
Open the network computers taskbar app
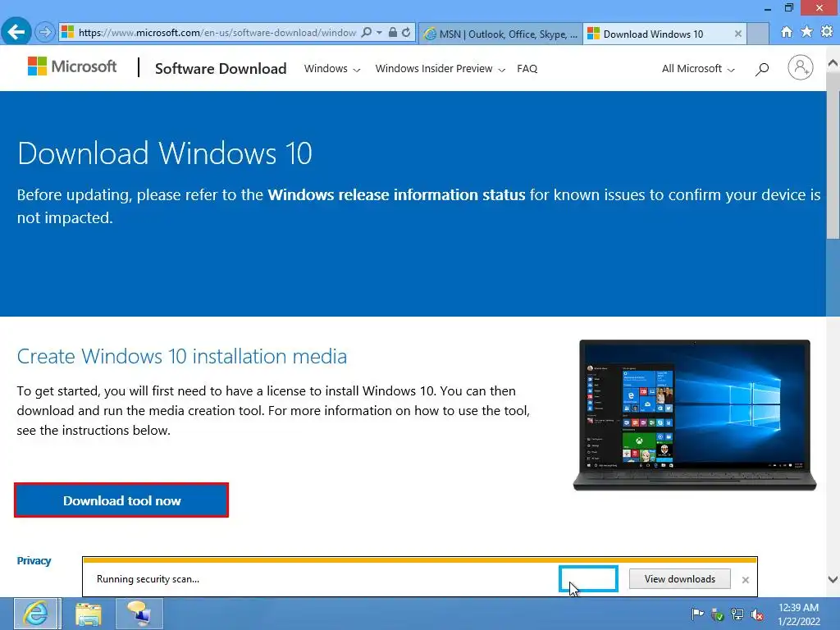pyautogui.click(x=139, y=614)
